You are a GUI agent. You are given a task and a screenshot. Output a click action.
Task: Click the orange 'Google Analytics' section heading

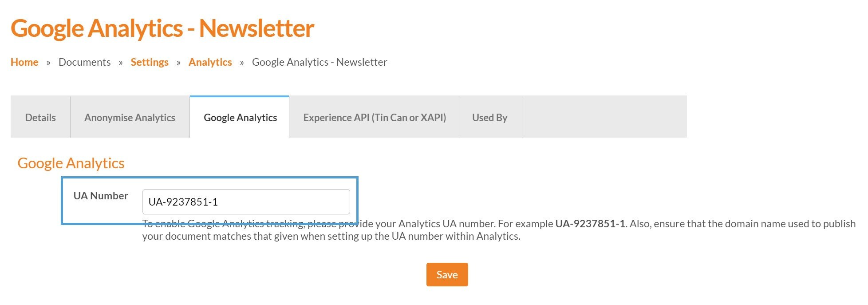click(71, 163)
